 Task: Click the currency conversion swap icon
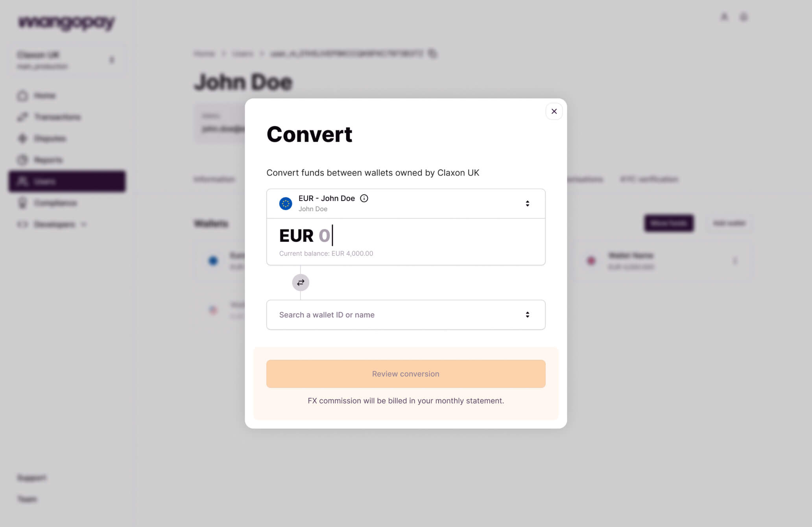click(x=301, y=282)
